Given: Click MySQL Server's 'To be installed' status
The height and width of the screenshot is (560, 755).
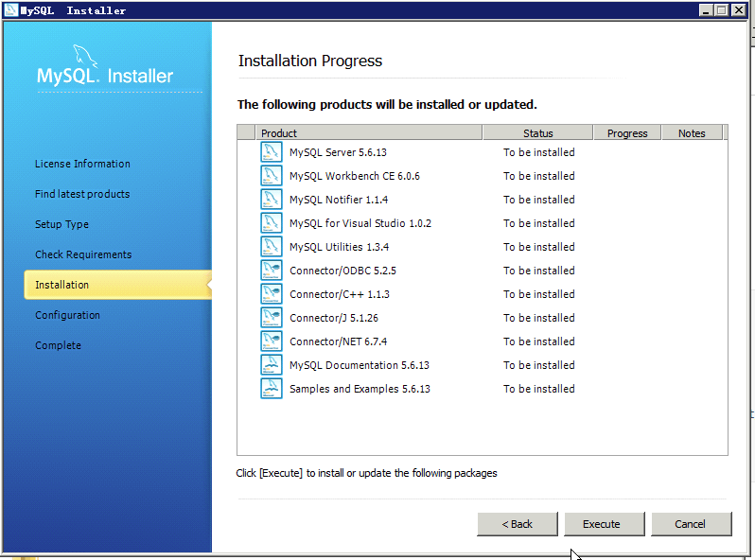Looking at the screenshot, I should [538, 152].
